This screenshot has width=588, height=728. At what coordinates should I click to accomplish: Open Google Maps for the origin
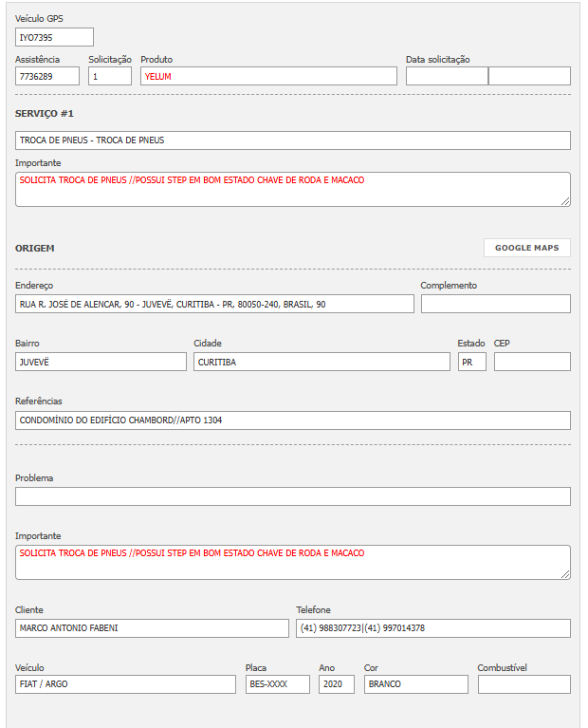click(x=526, y=248)
